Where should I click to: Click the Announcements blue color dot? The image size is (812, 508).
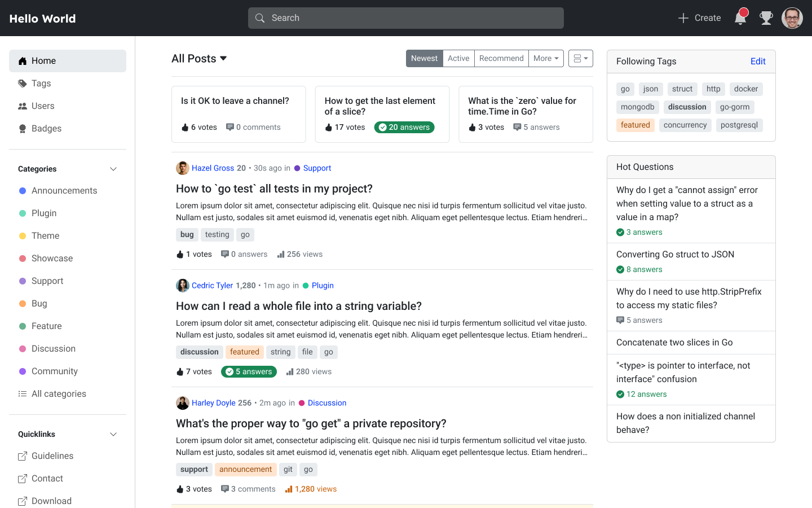point(23,191)
